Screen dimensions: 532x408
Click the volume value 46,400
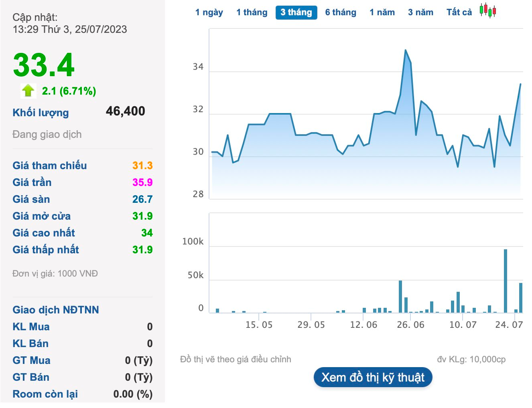(126, 111)
